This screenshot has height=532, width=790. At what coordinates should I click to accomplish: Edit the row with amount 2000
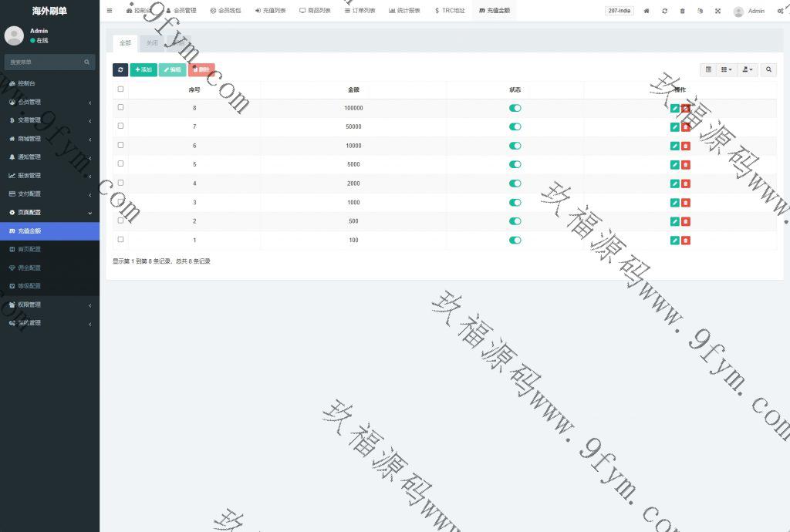tap(675, 184)
